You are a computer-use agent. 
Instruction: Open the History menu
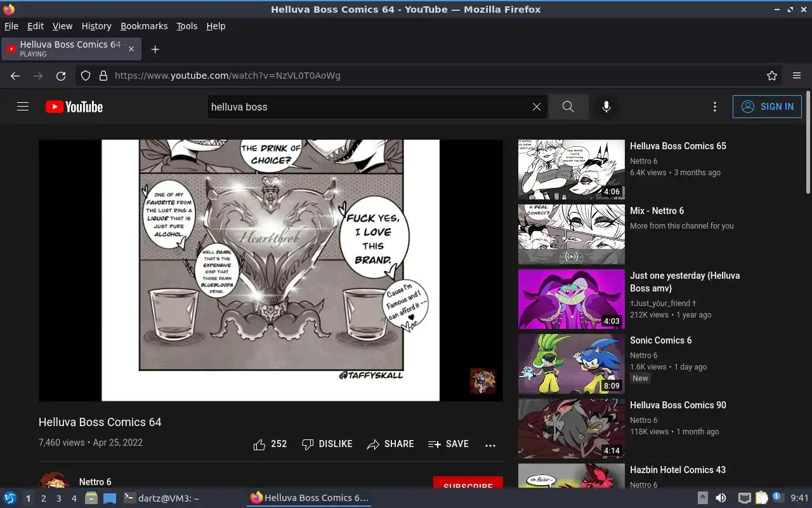coord(96,26)
